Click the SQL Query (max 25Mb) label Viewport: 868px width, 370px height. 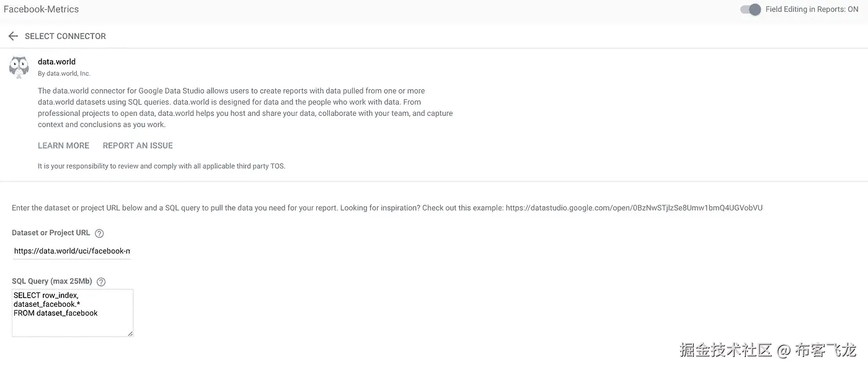click(51, 281)
